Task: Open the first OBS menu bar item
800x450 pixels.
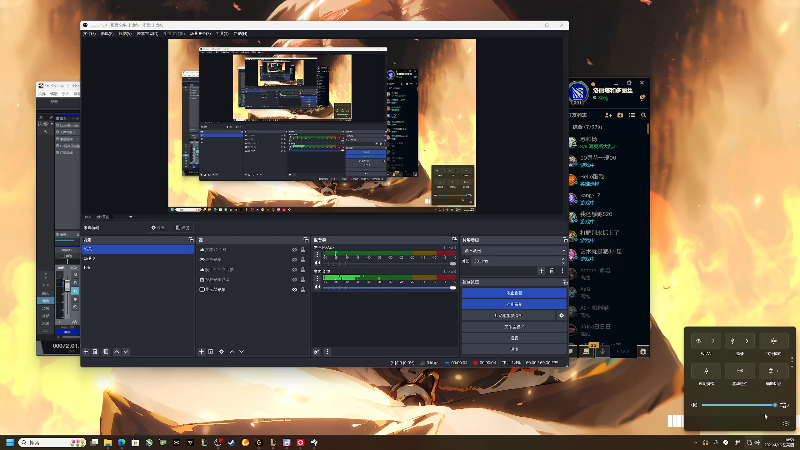Action: 89,34
